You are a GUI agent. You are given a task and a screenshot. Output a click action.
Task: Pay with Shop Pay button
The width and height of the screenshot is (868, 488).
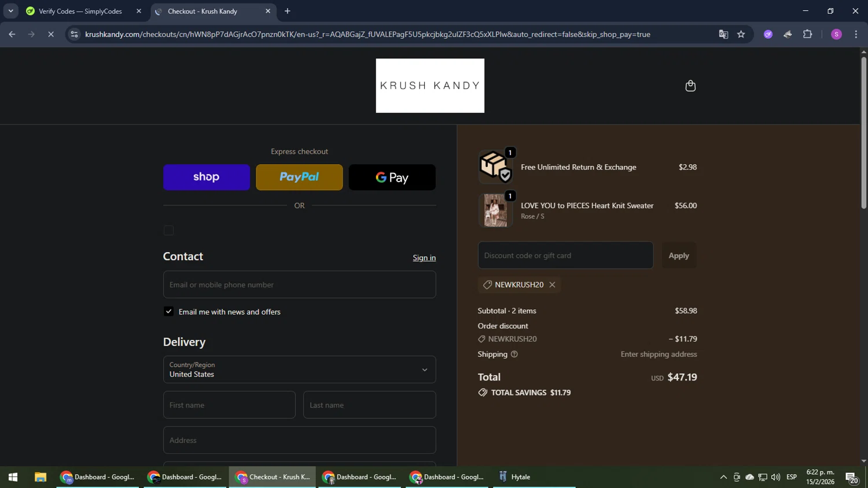tap(207, 177)
